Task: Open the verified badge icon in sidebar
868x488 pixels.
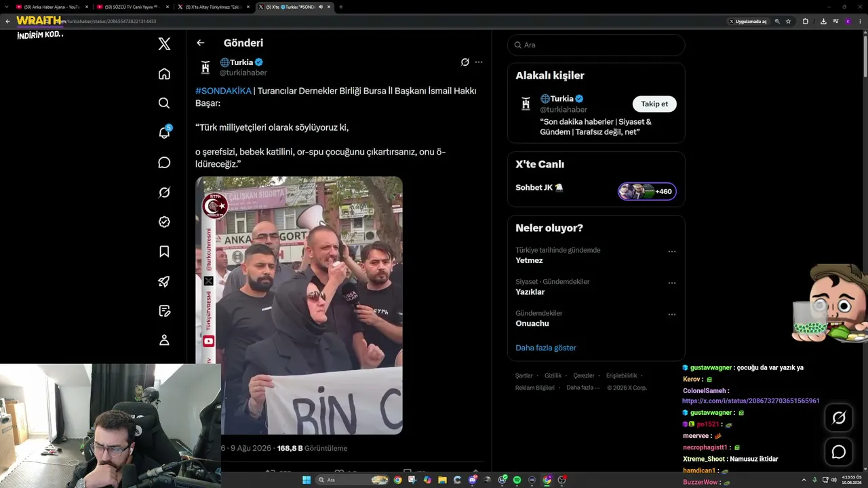Action: tap(164, 222)
